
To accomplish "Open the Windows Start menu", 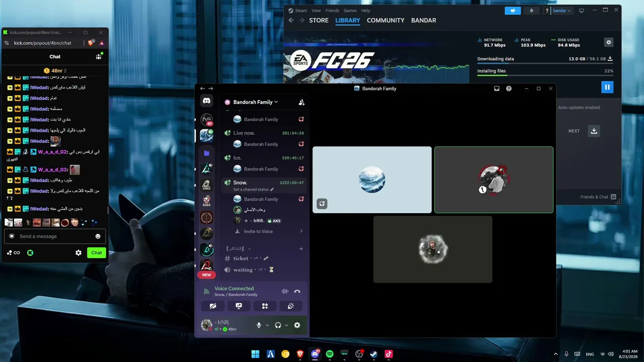I will click(256, 354).
